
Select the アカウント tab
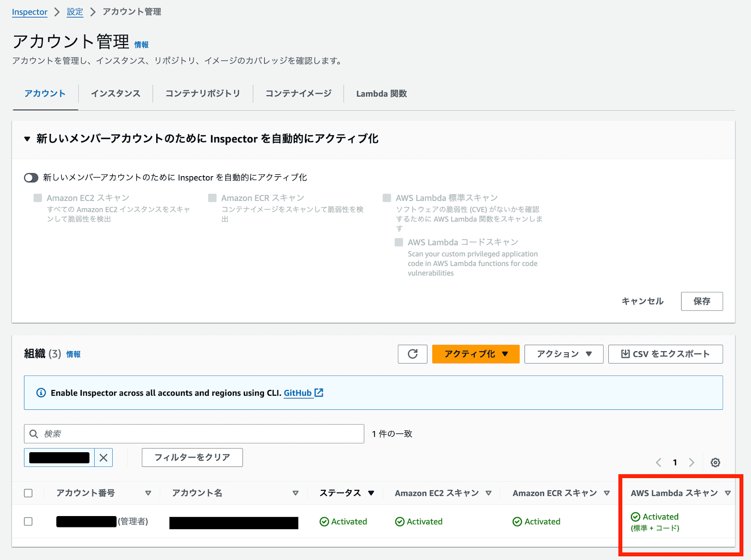[45, 94]
